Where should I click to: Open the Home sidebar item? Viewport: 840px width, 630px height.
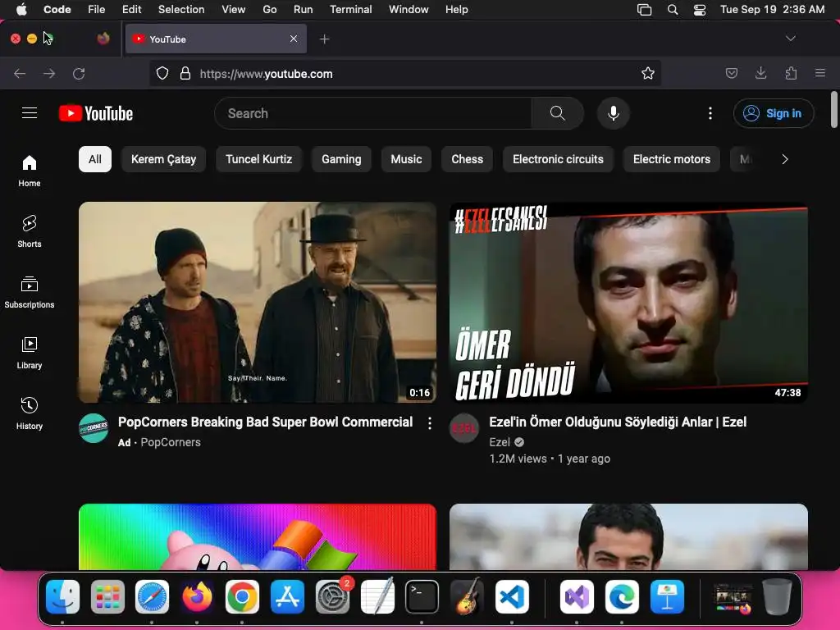[30, 171]
